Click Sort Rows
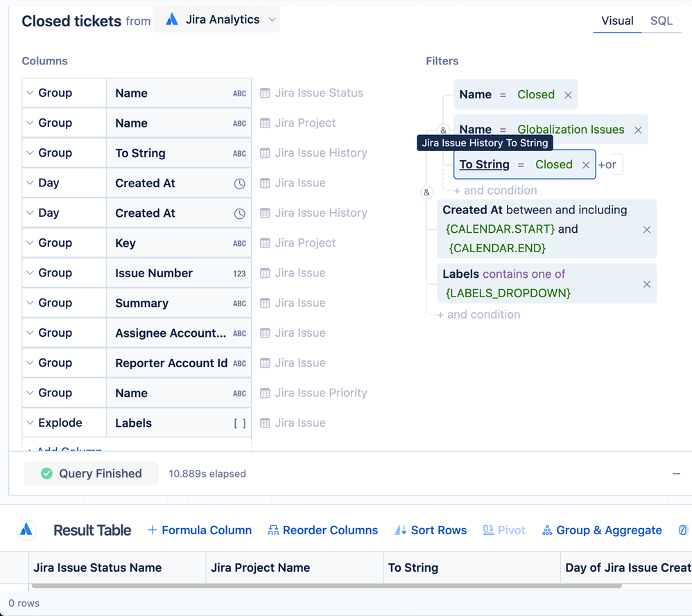The image size is (692, 616). coord(431,530)
